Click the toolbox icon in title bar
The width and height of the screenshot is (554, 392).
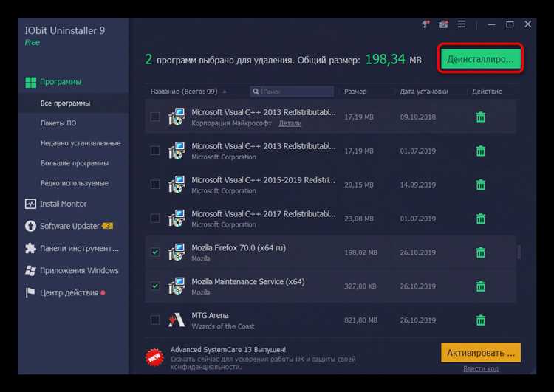(x=443, y=24)
